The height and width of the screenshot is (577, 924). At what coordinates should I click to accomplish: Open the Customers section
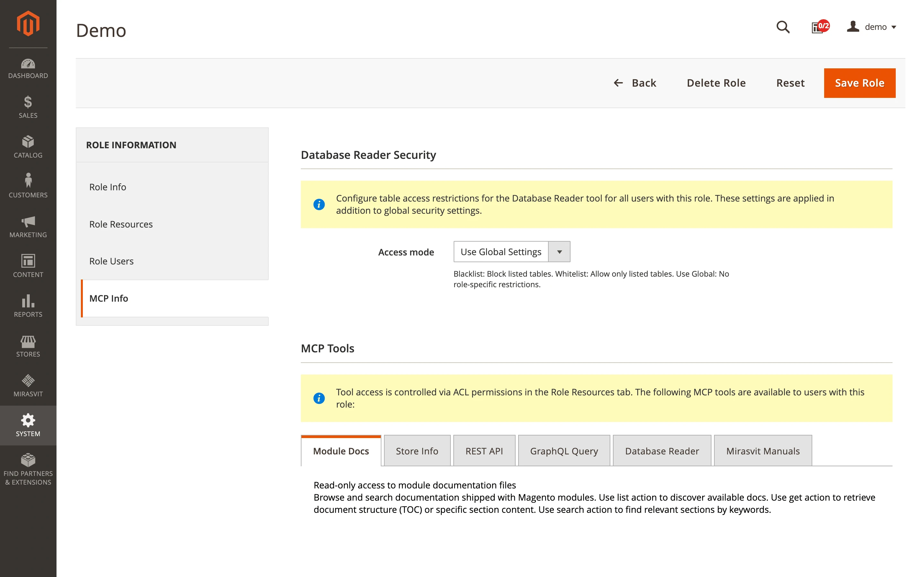28,186
